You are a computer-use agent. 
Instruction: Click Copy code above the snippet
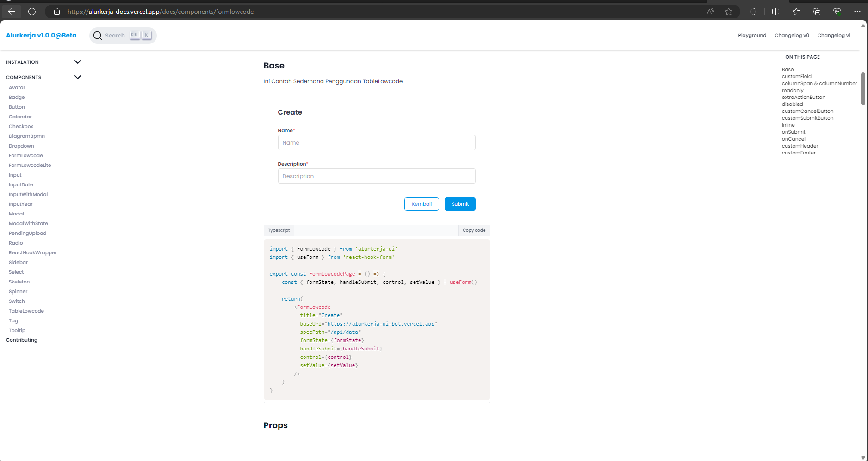pyautogui.click(x=474, y=230)
